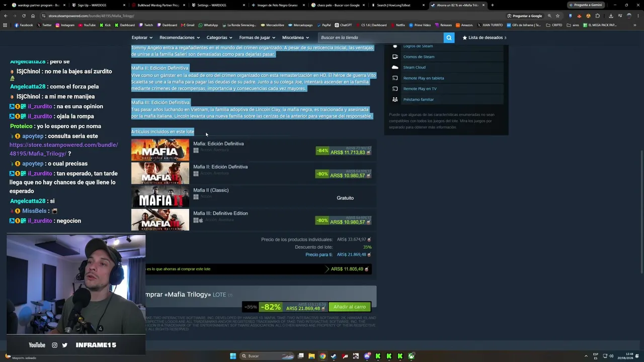Click the Preguntar a Google button
The image size is (644, 362).
(x=524, y=16)
